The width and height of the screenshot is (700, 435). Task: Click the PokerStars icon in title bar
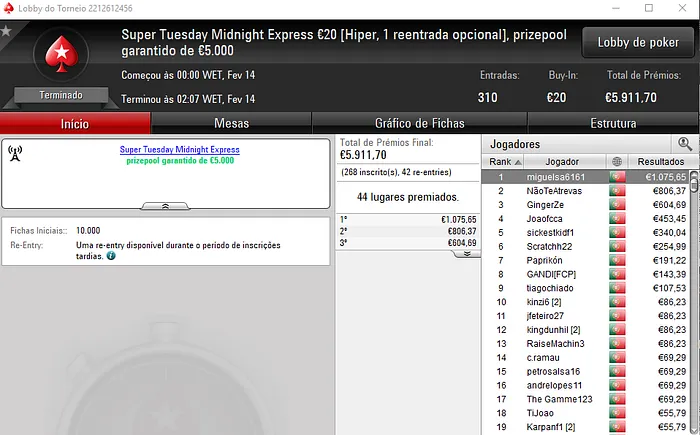tap(8, 8)
